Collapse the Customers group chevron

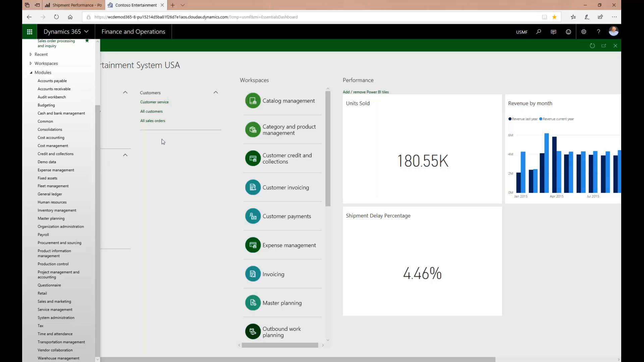(x=216, y=93)
